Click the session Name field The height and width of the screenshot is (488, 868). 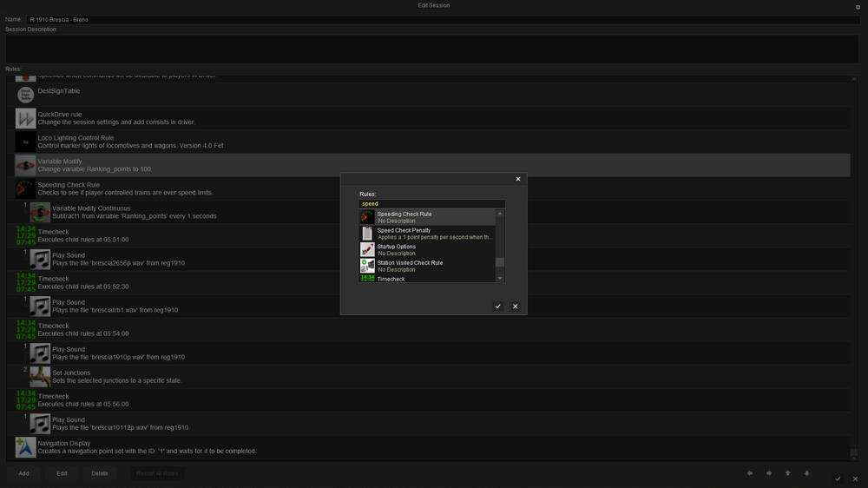pyautogui.click(x=443, y=19)
